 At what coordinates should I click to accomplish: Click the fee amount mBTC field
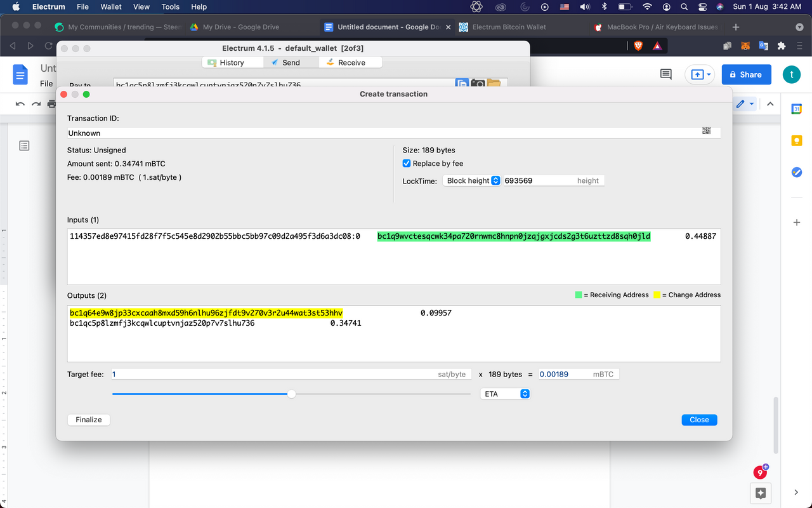[x=579, y=374]
